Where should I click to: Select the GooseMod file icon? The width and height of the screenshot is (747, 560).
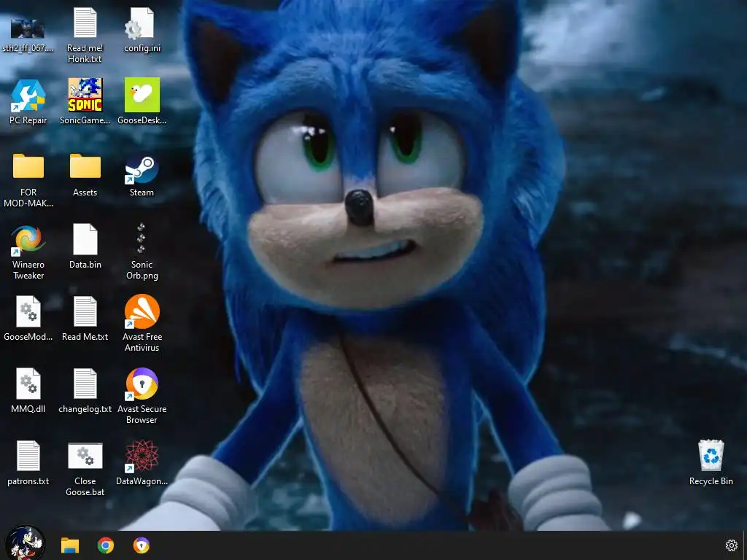point(28,311)
